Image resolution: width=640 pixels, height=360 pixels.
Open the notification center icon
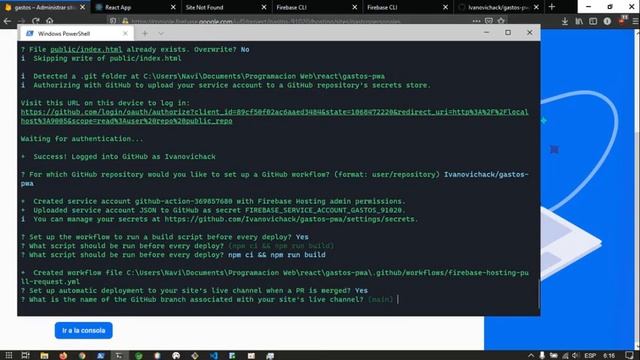pos(629,355)
